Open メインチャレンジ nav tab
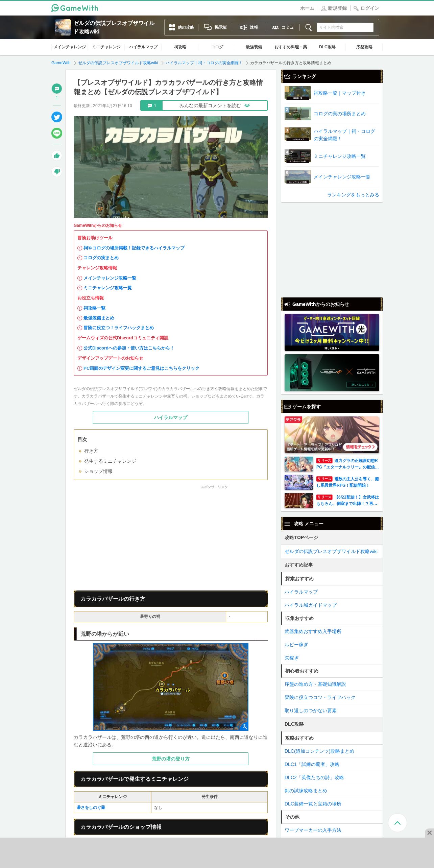The image size is (434, 868). 70,47
